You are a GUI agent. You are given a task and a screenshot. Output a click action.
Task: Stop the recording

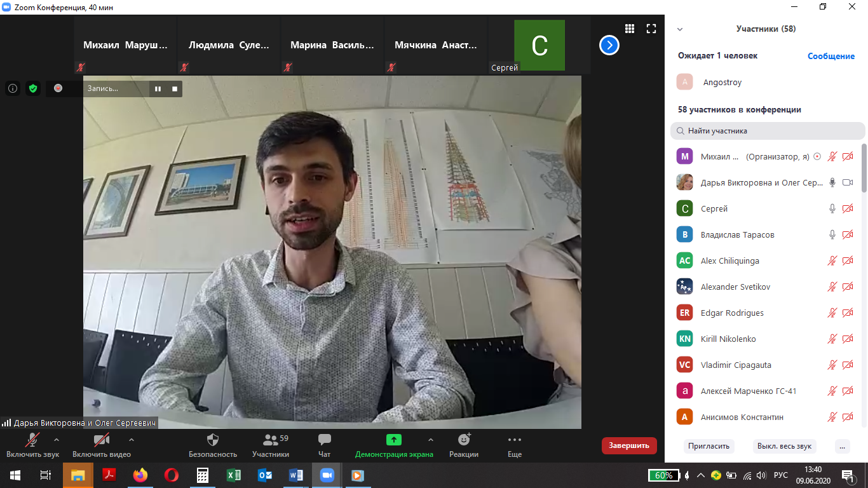click(175, 88)
